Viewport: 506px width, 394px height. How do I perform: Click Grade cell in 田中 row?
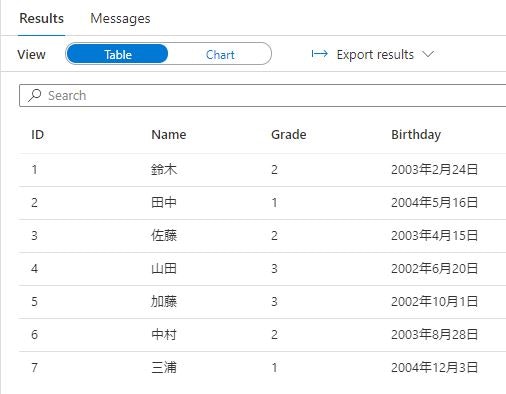click(274, 202)
